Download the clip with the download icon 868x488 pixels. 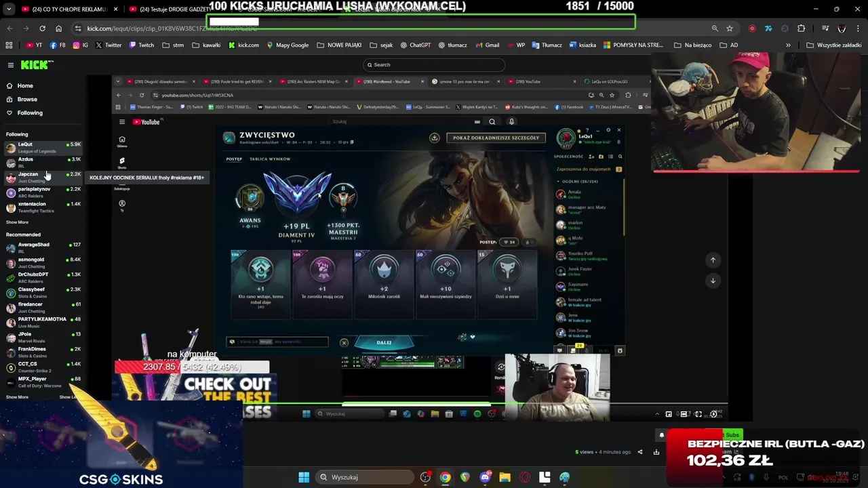(656, 452)
